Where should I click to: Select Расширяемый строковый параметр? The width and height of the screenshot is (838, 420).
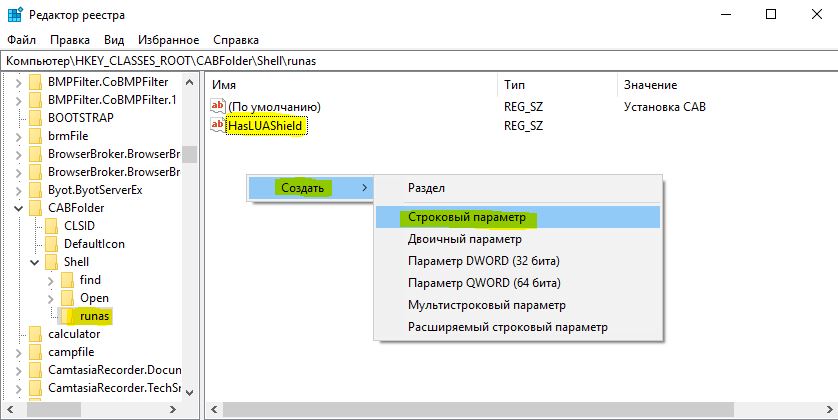[518, 327]
